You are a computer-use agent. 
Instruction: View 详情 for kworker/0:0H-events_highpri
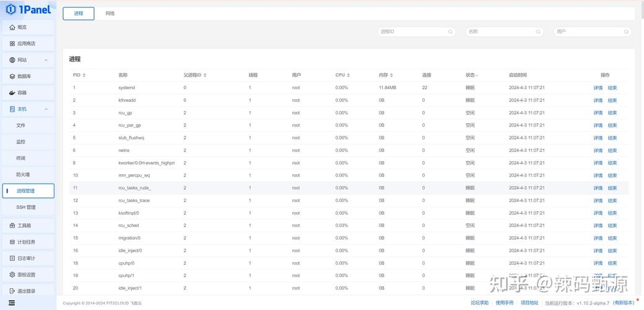pyautogui.click(x=598, y=163)
